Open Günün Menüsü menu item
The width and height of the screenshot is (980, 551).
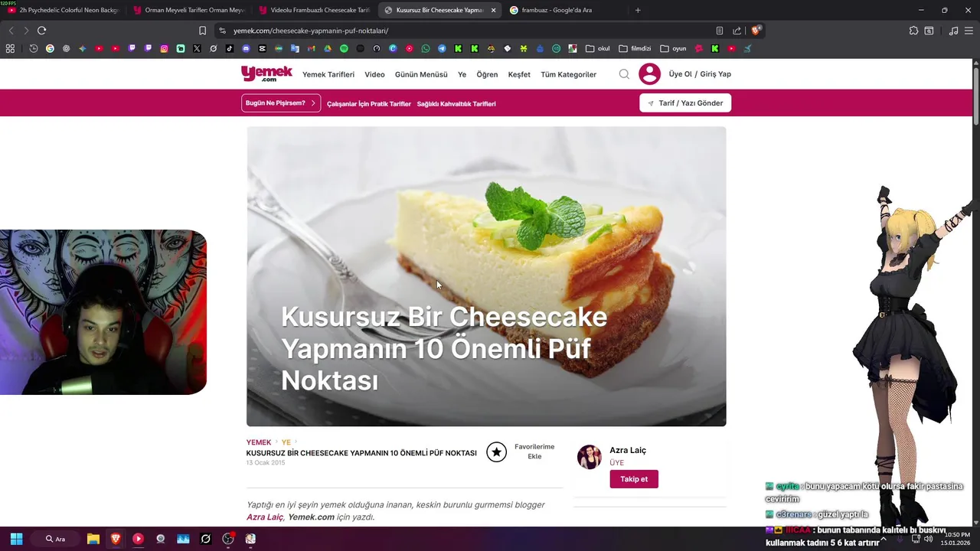coord(421,74)
